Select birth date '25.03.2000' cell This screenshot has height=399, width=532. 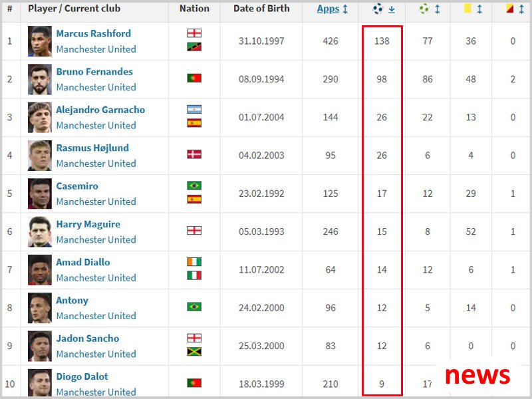261,346
